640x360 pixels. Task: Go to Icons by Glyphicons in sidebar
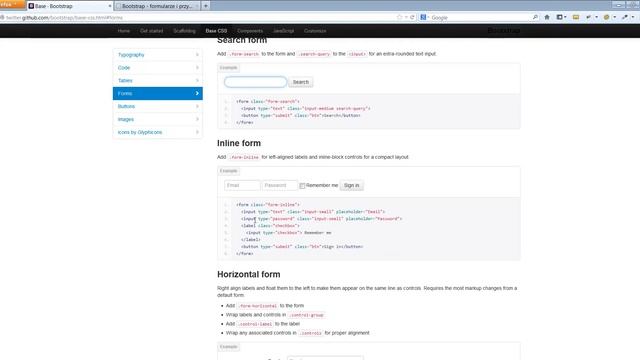coord(158,132)
